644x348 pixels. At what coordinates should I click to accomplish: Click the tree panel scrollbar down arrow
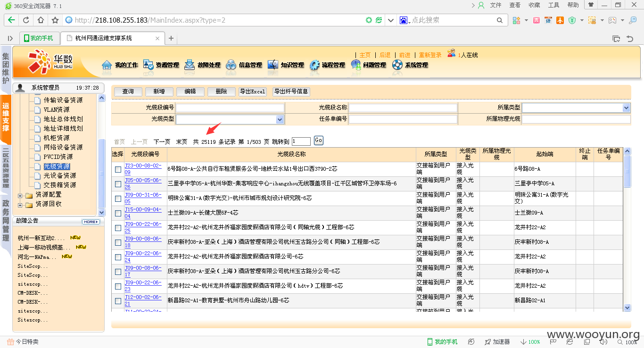pyautogui.click(x=101, y=212)
